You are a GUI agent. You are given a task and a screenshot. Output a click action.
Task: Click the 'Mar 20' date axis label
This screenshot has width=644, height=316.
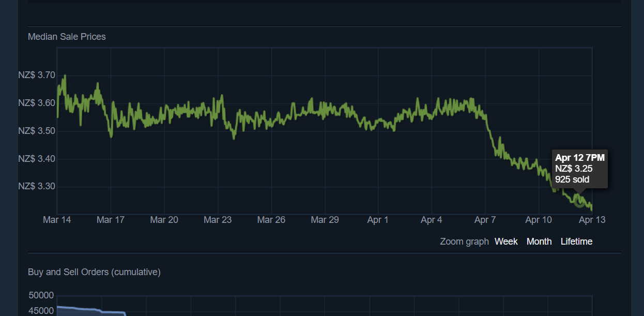[164, 220]
